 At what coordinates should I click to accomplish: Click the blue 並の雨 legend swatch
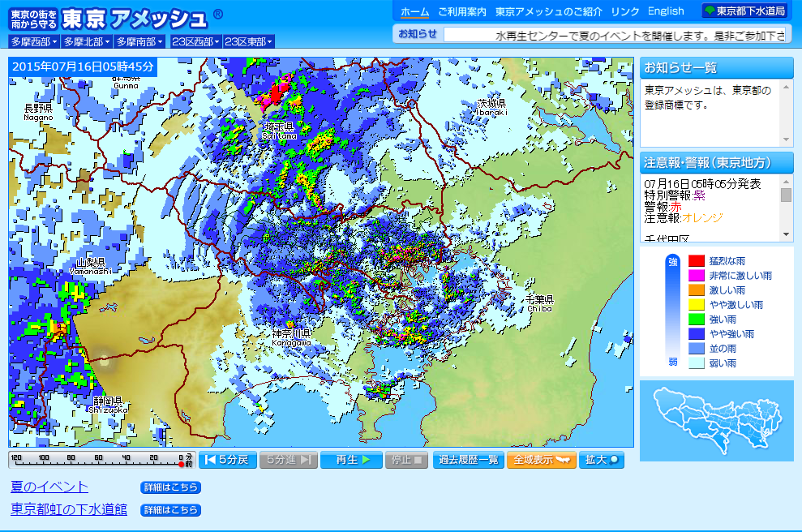tap(696, 349)
